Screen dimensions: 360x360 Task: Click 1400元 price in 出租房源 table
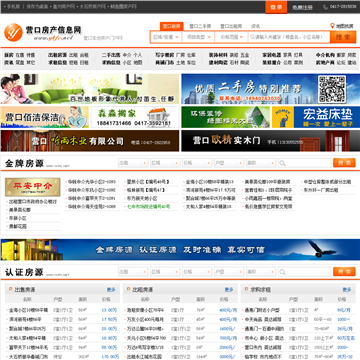[228, 329]
